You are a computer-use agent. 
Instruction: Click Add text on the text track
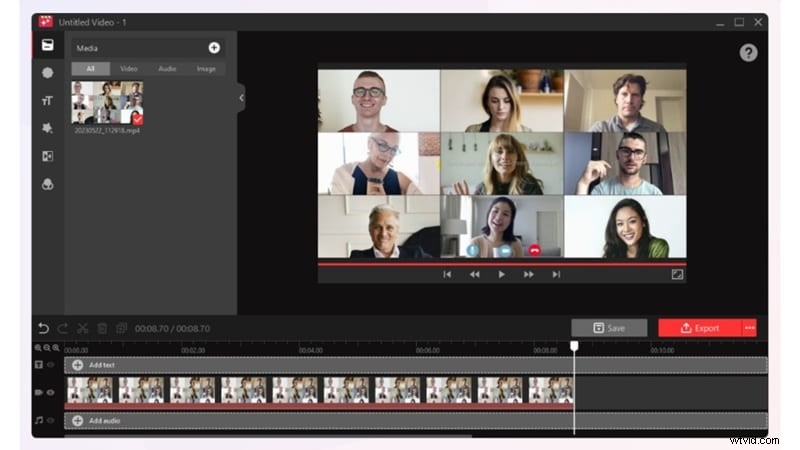click(415, 365)
